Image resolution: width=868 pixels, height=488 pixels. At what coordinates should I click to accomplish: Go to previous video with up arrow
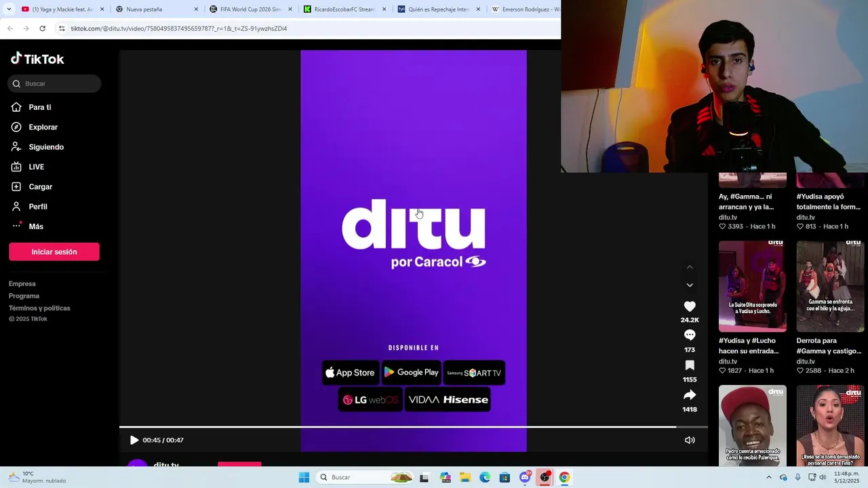click(x=690, y=267)
